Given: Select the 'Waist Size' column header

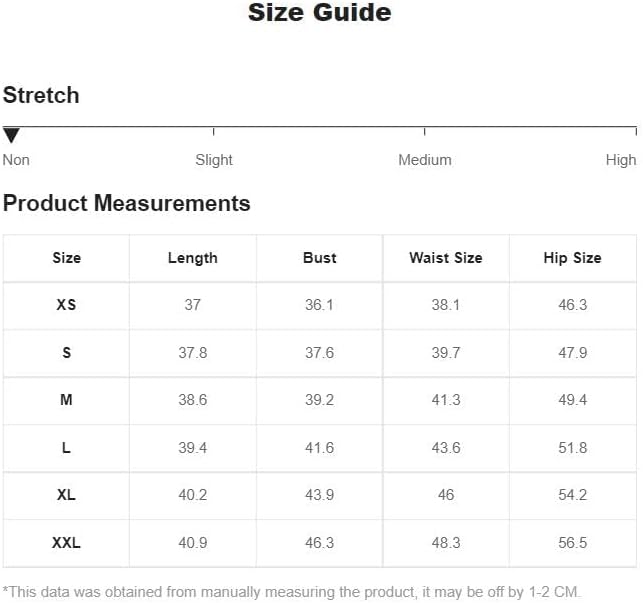Looking at the screenshot, I should point(446,258).
